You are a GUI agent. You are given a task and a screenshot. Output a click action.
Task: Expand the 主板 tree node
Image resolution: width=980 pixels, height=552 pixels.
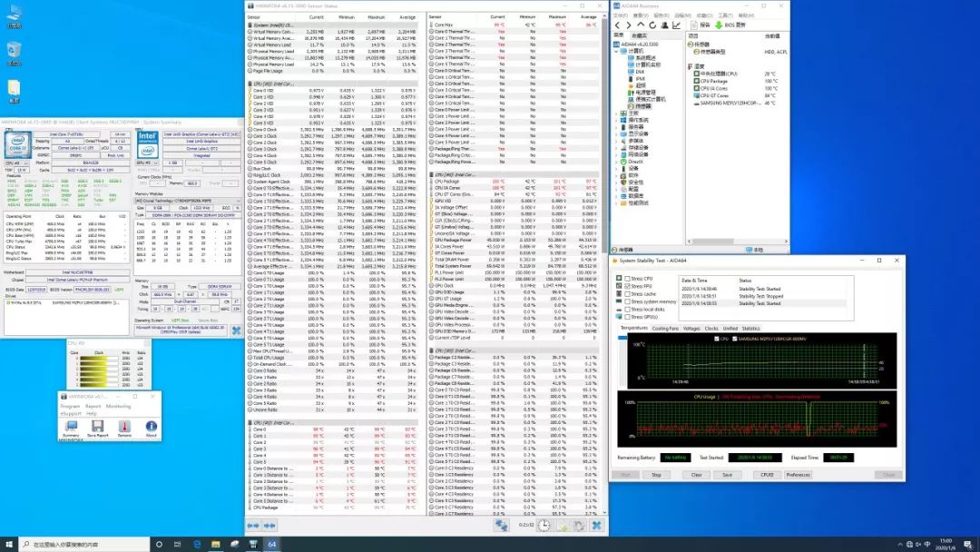tap(617, 113)
